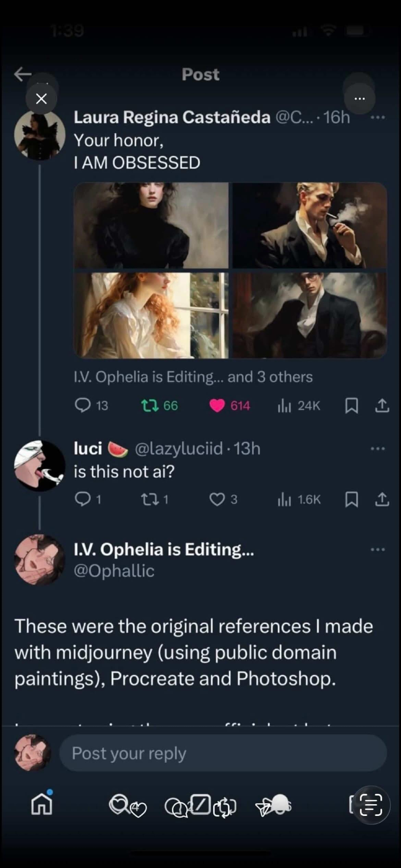Go to Home tab in bottom bar
This screenshot has width=401, height=868.
coord(42,806)
